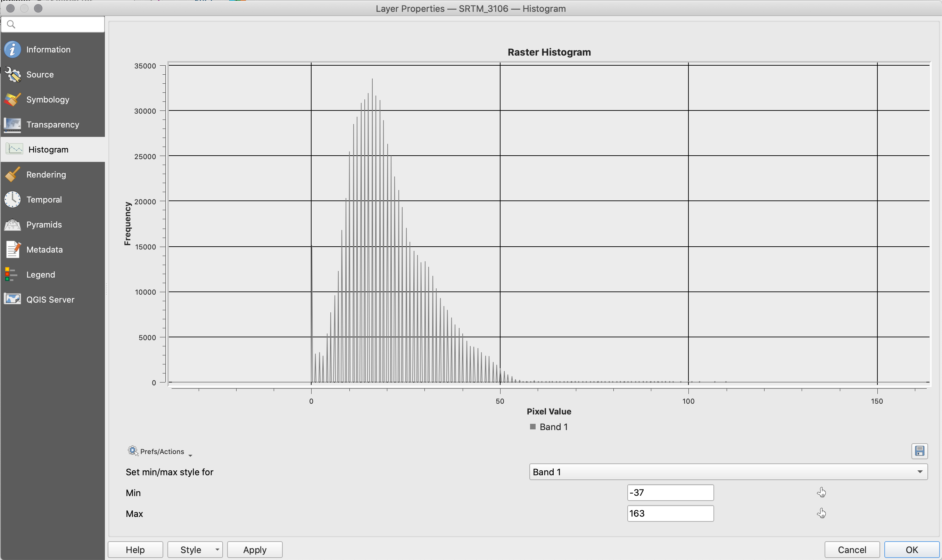Viewport: 942px width, 560px height.
Task: Click the Temporal clock icon
Action: (13, 199)
